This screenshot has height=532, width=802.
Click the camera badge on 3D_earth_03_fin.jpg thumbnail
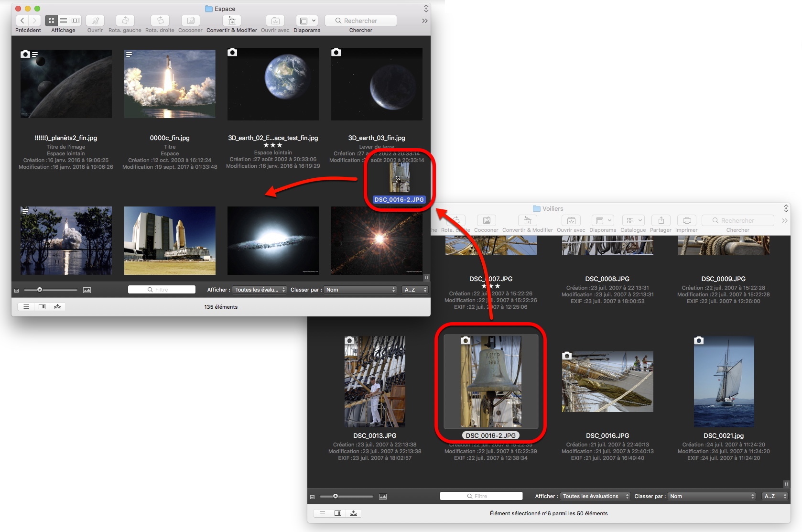tap(336, 52)
